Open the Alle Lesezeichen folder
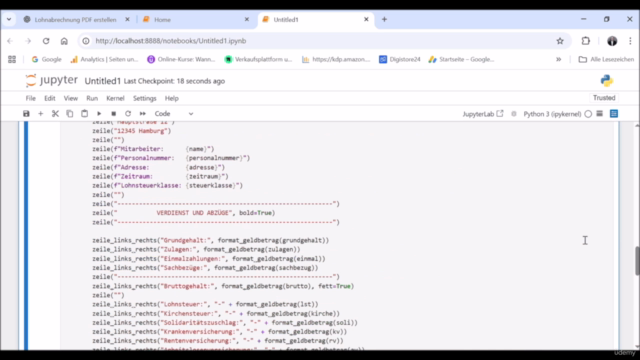Screen dimensions: 640x360 click(x=606, y=60)
